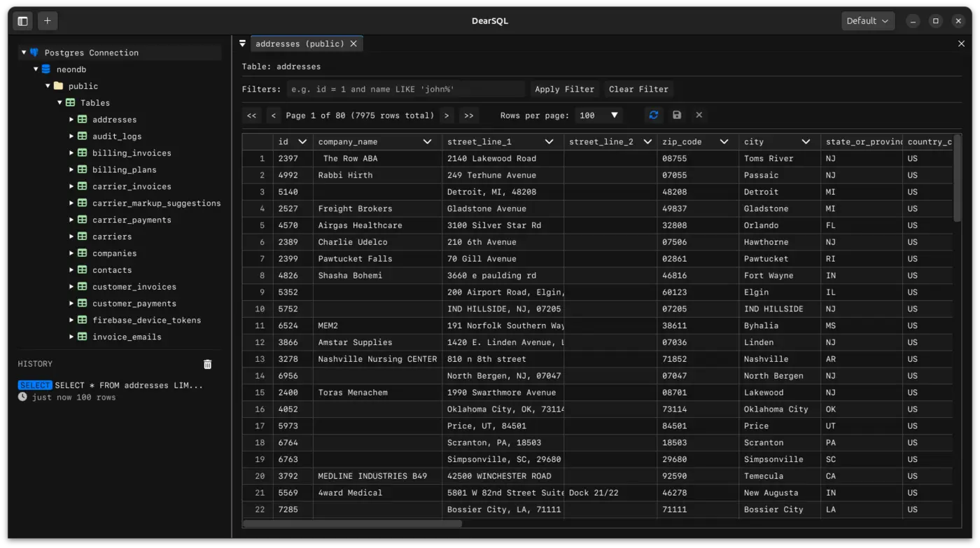The width and height of the screenshot is (980, 548).
Task: Open the Default dropdown in the titlebar
Action: pyautogui.click(x=867, y=20)
